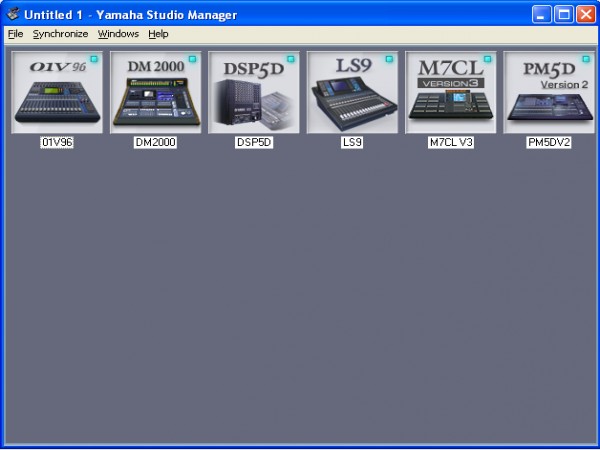Select the M7CL V3 text label
The image size is (600, 450).
coord(451,143)
